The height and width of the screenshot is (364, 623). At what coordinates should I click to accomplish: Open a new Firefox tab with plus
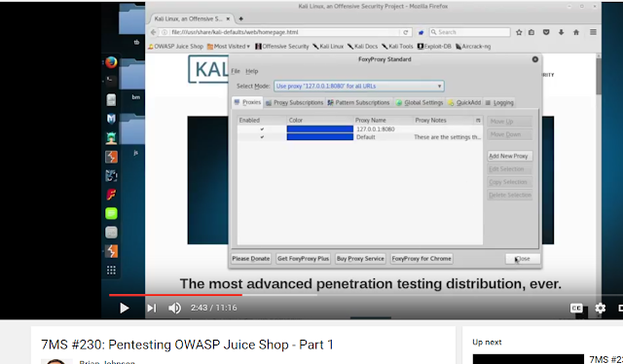click(x=240, y=18)
